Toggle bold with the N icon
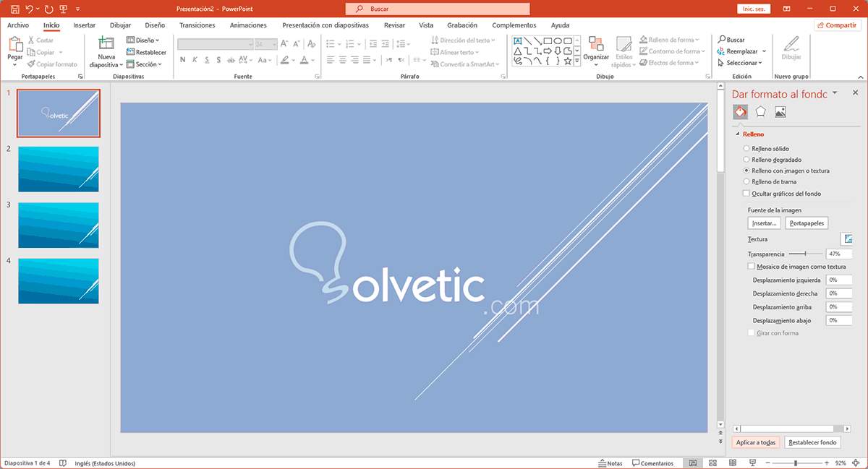 click(184, 60)
